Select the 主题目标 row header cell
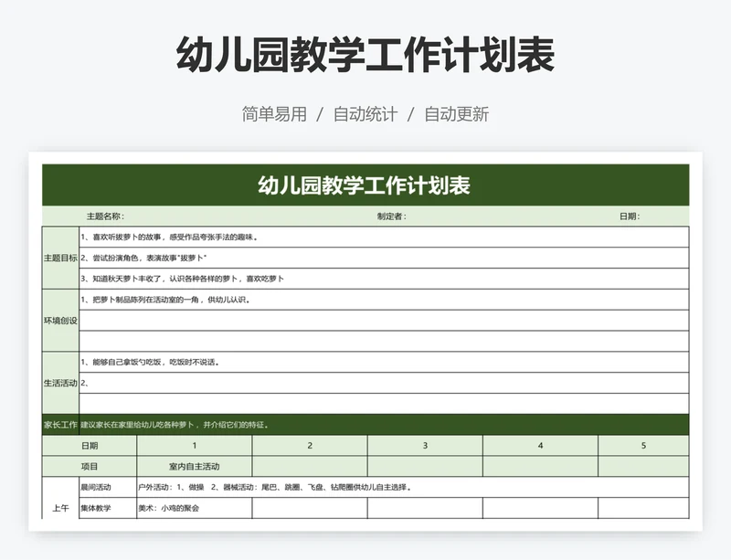This screenshot has height=560, width=731. click(60, 258)
